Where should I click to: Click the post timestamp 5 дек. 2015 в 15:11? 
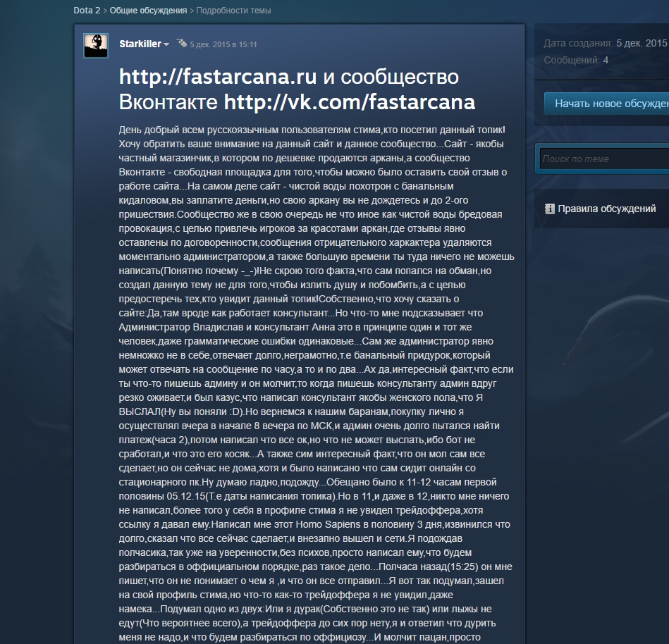click(x=223, y=44)
